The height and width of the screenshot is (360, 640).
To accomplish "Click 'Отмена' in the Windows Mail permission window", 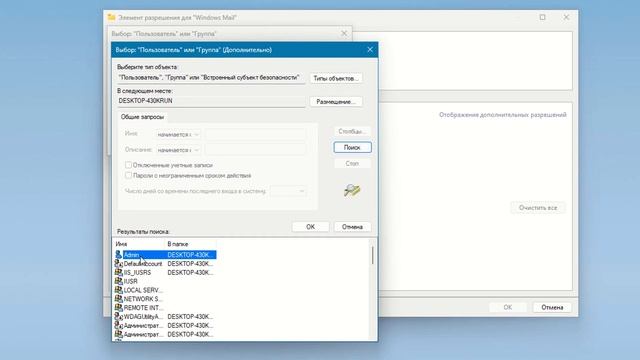I will [552, 307].
